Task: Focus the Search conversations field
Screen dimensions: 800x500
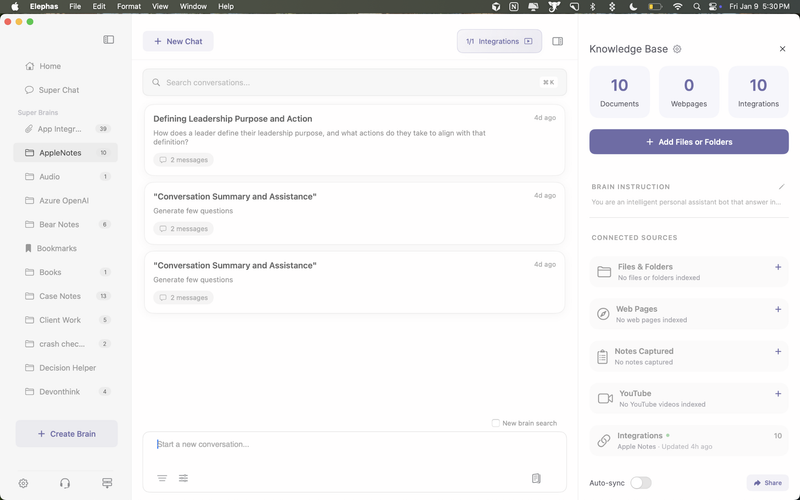Action: coord(355,83)
